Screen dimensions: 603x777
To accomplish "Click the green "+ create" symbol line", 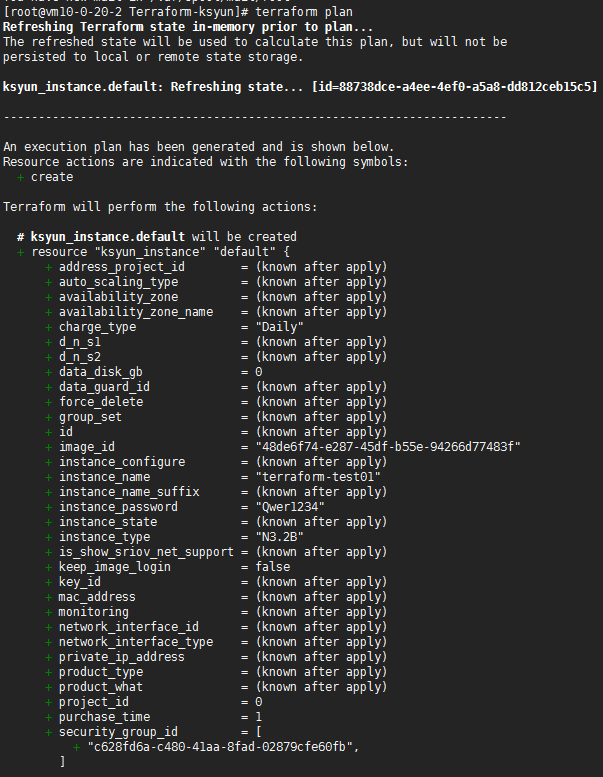I will 45,177.
